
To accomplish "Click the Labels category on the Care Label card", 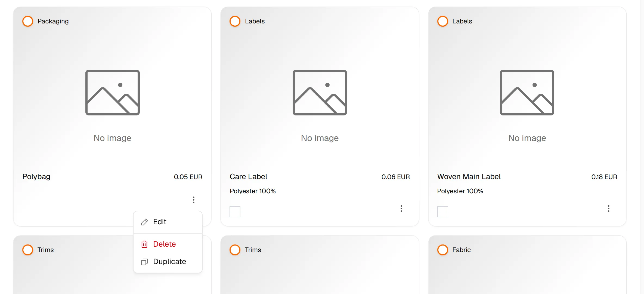I will 255,21.
